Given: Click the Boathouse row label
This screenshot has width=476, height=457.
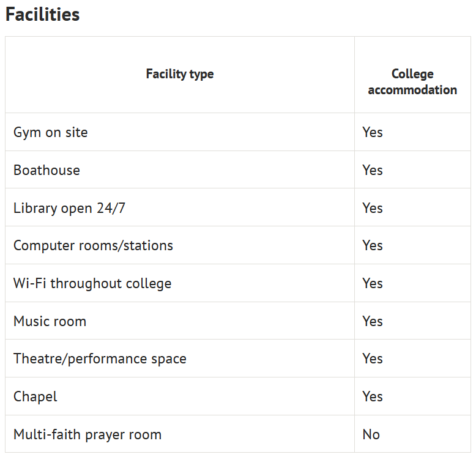Looking at the screenshot, I should (46, 170).
